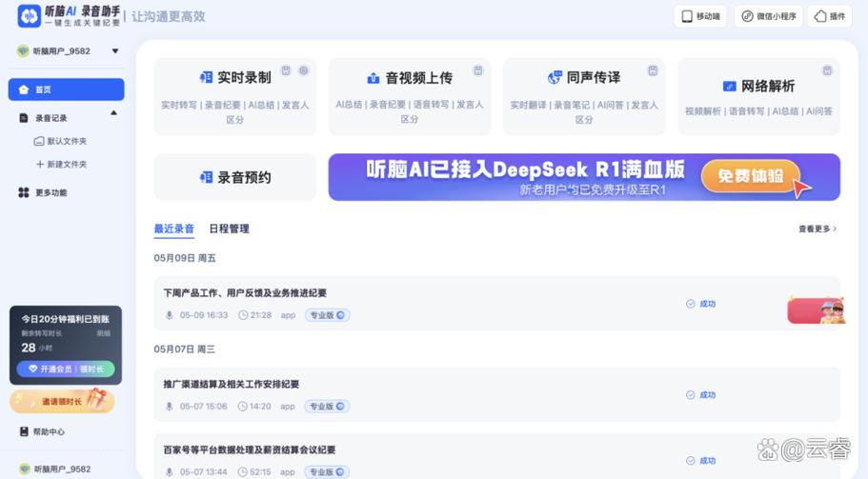The image size is (868, 479).
Task: Click corner icon on 网络解析 card
Action: click(827, 70)
